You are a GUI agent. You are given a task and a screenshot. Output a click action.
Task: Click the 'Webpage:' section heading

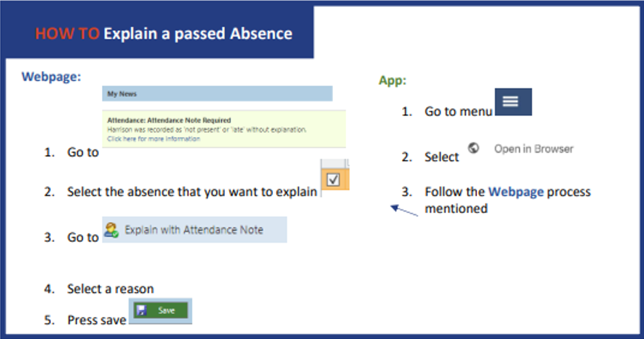[x=51, y=76]
